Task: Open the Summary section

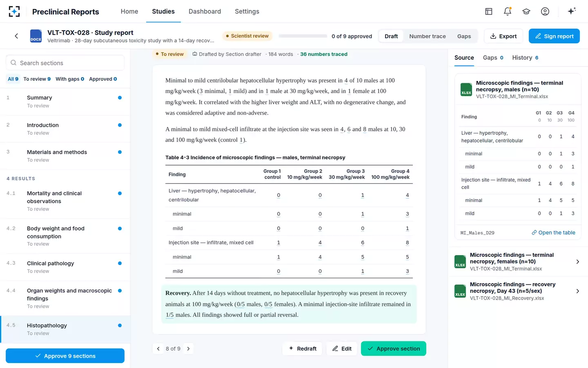Action: (x=65, y=101)
